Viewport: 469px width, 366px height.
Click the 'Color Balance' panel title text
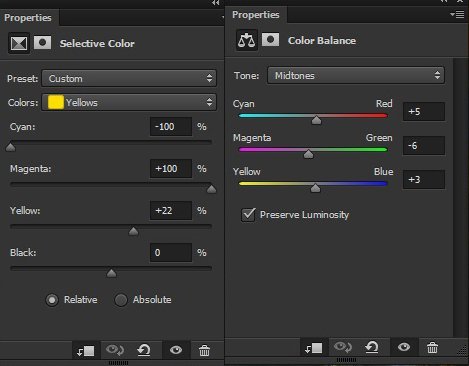[322, 40]
